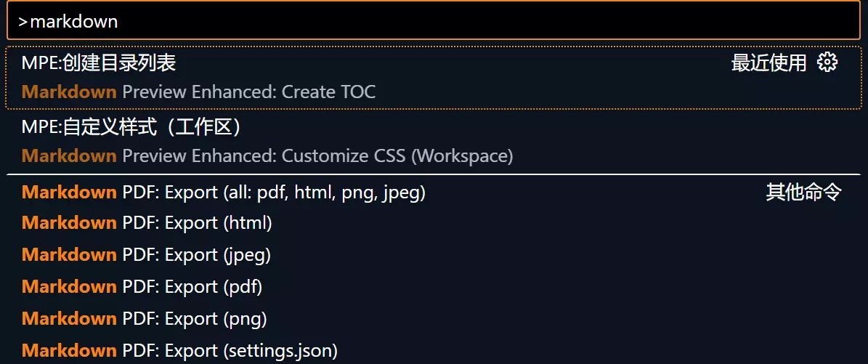This screenshot has width=868, height=364.
Task: Click the divider line above other commands
Action: tap(434, 175)
